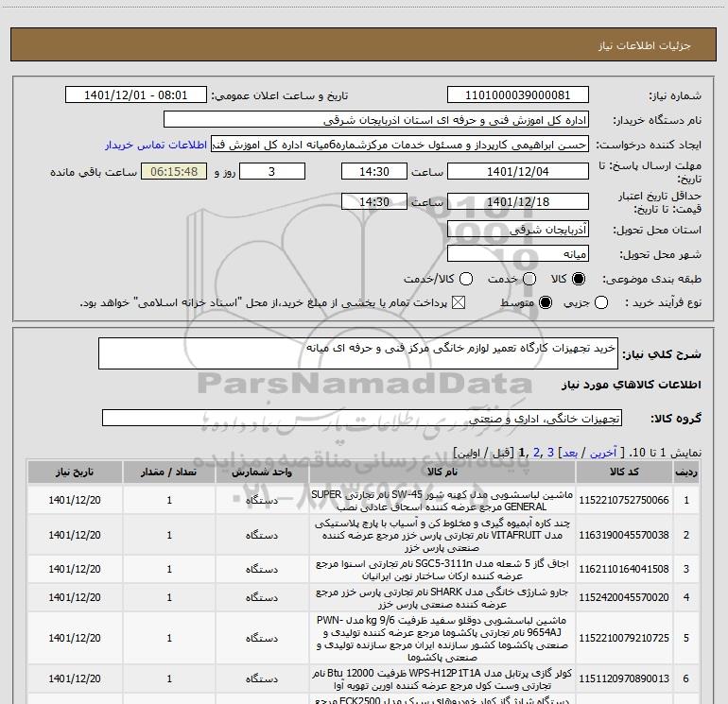Go to page 3 of items
Image resolution: width=728 pixels, height=704 pixels.
(550, 453)
